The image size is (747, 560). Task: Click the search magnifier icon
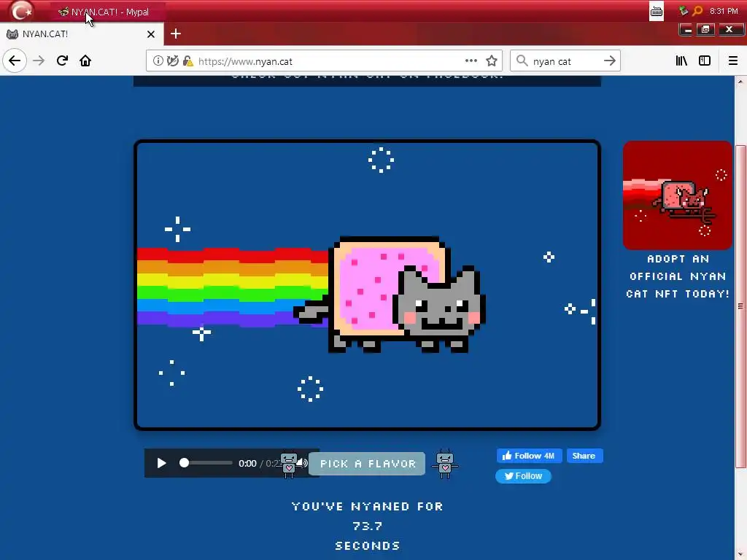(x=522, y=61)
